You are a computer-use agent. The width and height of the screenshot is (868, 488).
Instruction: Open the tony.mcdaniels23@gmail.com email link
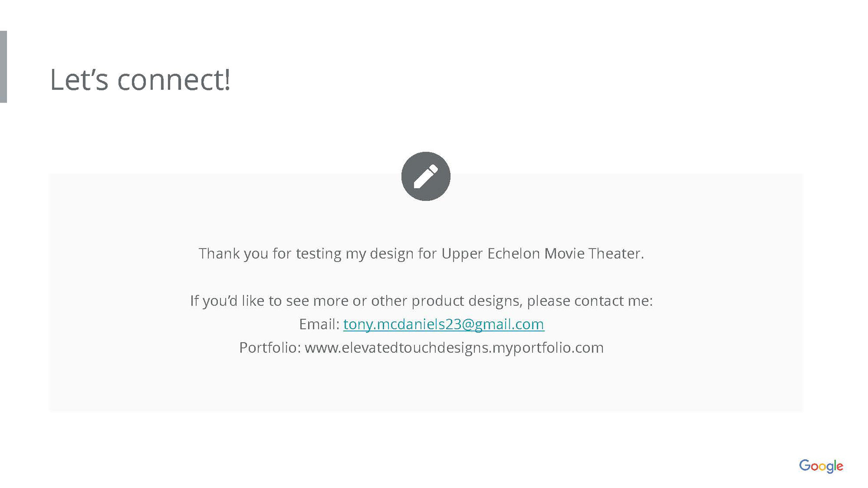[x=443, y=324]
